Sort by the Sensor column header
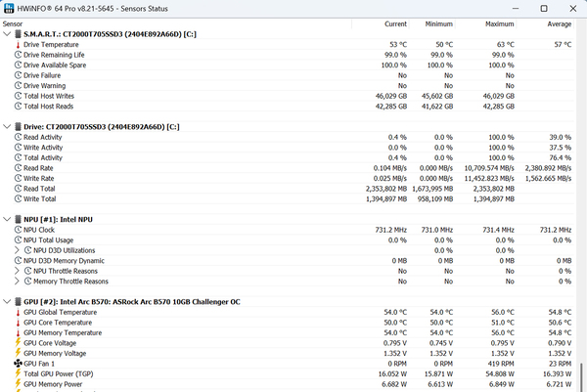 [x=13, y=23]
